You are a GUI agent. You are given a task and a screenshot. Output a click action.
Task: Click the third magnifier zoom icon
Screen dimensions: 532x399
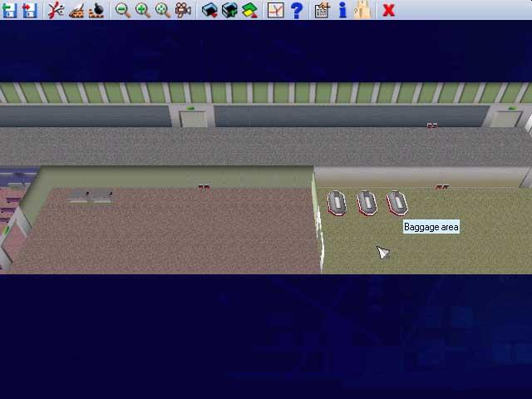point(162,10)
